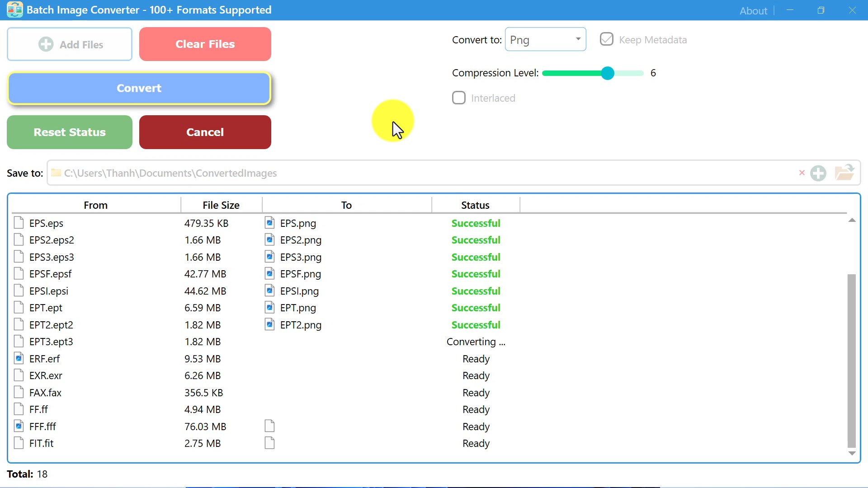Image resolution: width=868 pixels, height=488 pixels.
Task: Click the ERF.erf source file icon
Action: tap(19, 358)
